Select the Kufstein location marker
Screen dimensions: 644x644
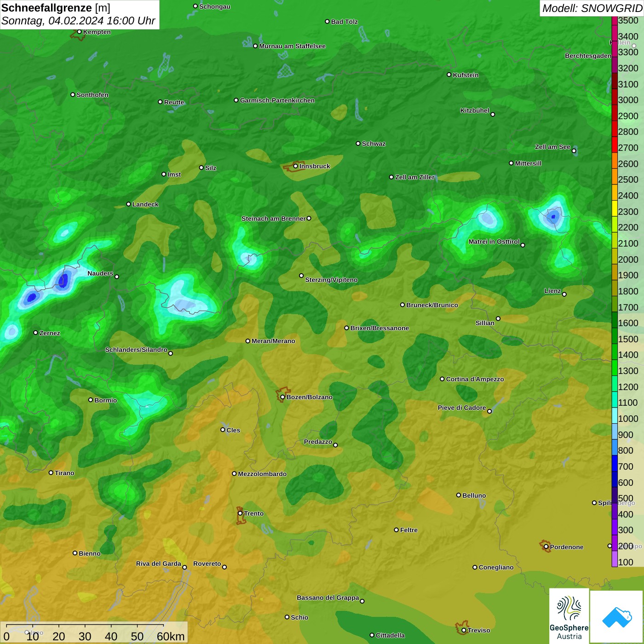click(x=449, y=75)
